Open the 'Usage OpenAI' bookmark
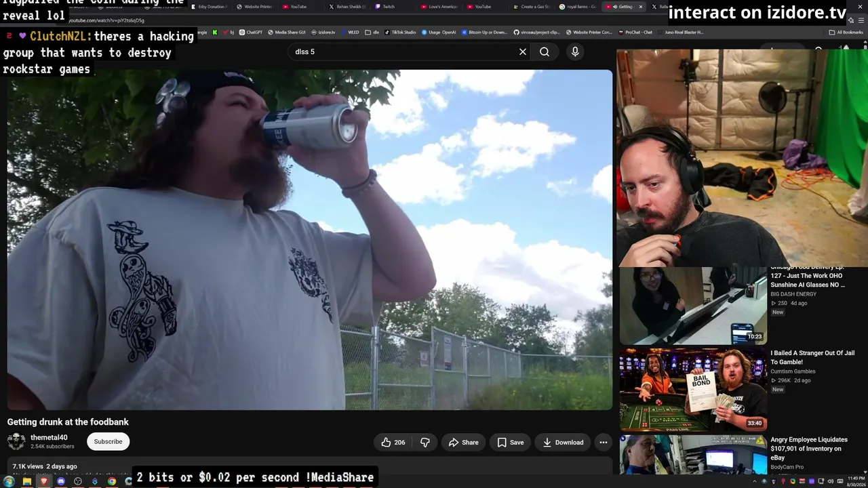Image resolution: width=868 pixels, height=488 pixels. click(439, 32)
